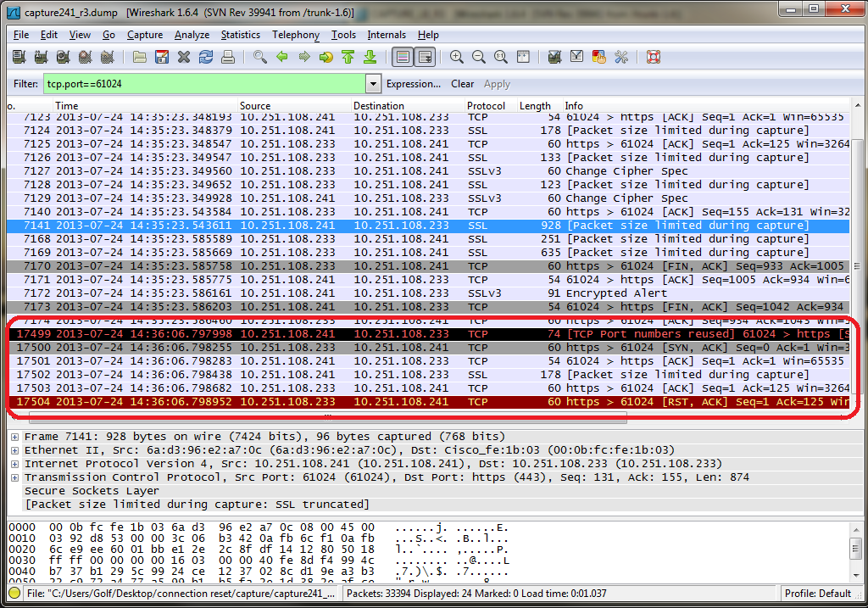Viewport: 868px width, 608px height.
Task: Open the capture filters editor icon
Action: tap(554, 57)
